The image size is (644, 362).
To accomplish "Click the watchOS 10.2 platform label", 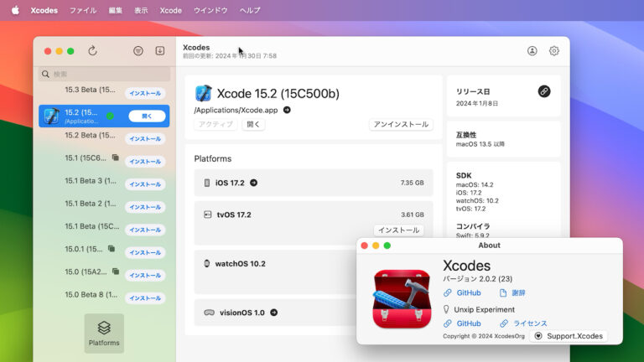I will point(241,263).
